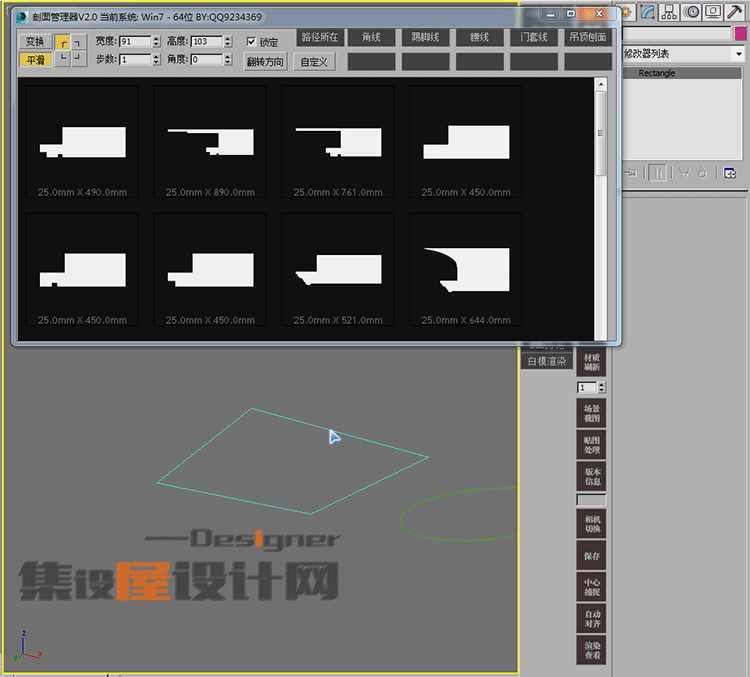Open the Utilities hammer tab
The height and width of the screenshot is (677, 750).
pyautogui.click(x=735, y=12)
